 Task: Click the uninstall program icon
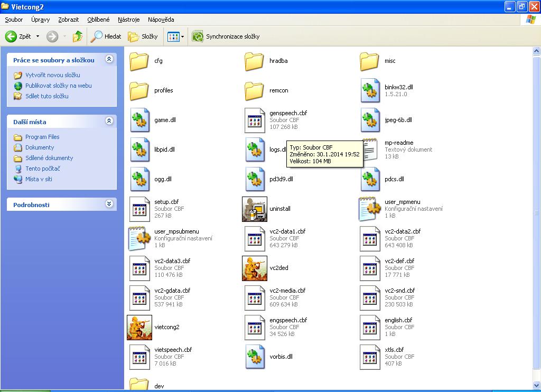click(x=255, y=209)
